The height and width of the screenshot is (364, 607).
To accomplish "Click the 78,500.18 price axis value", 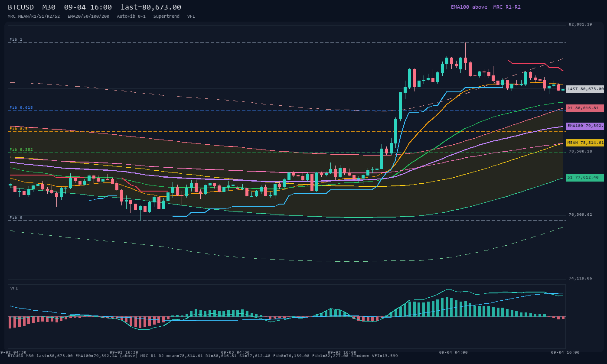I will [580, 151].
